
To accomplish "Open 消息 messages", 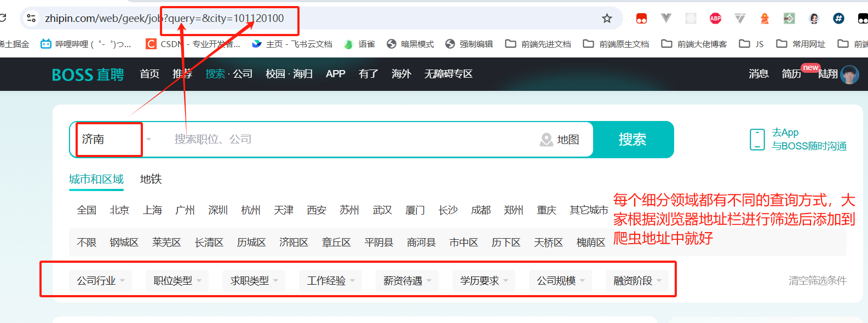I will click(759, 74).
